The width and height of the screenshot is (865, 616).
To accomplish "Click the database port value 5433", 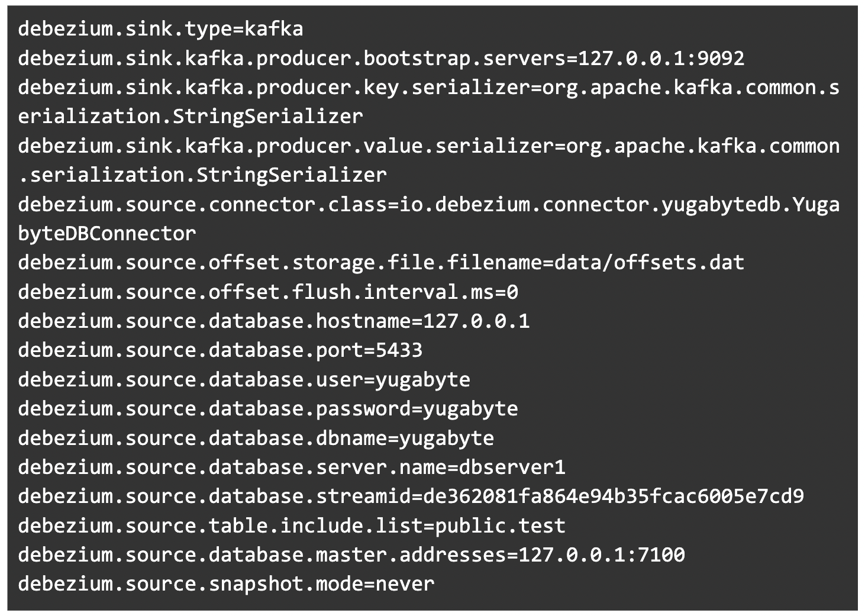I will pos(399,350).
